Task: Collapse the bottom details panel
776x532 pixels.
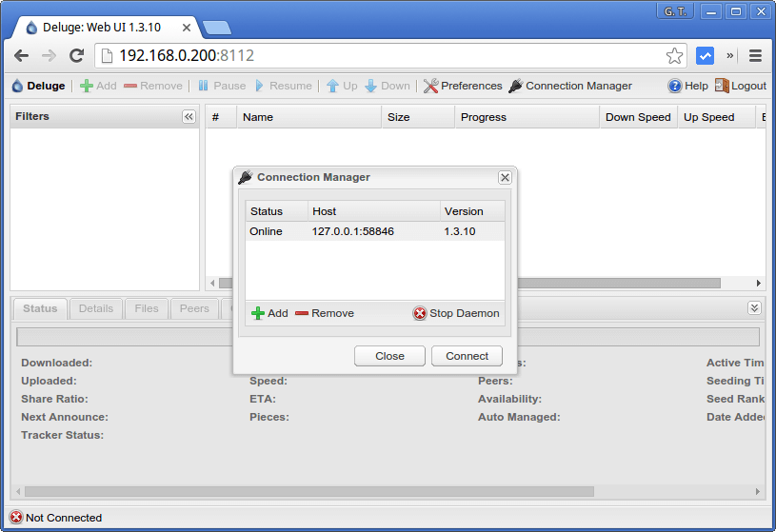Action: pos(754,308)
